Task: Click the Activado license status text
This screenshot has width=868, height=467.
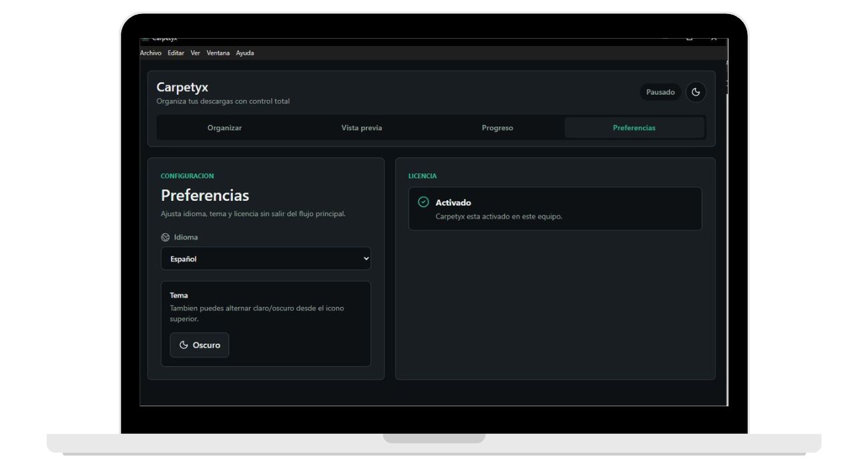Action: 453,203
